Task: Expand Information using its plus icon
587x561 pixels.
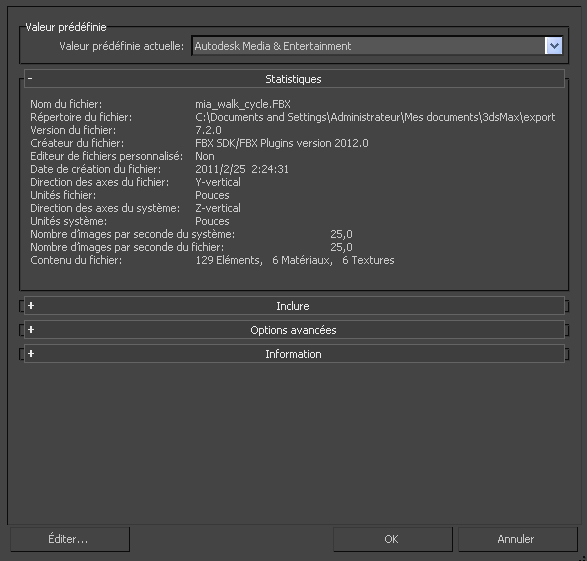Action: (31, 354)
